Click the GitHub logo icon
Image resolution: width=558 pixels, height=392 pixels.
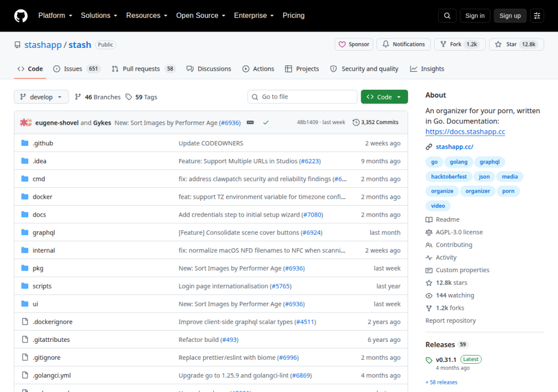pyautogui.click(x=21, y=16)
